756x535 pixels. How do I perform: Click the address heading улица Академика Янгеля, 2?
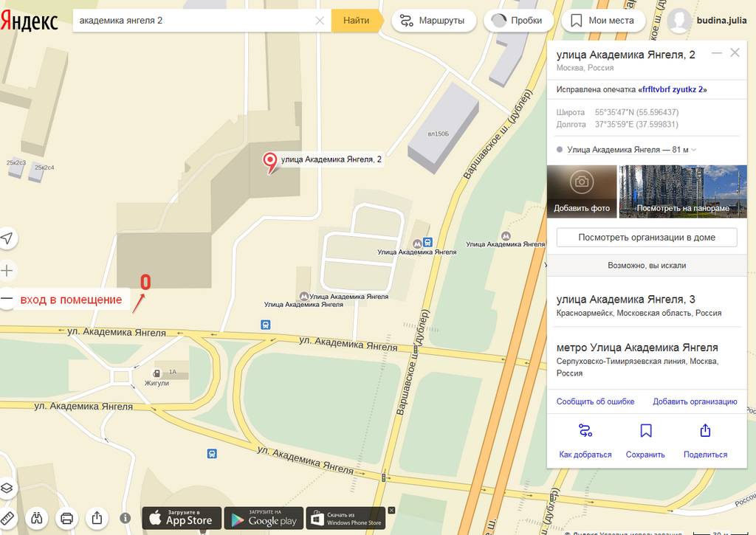coord(626,55)
